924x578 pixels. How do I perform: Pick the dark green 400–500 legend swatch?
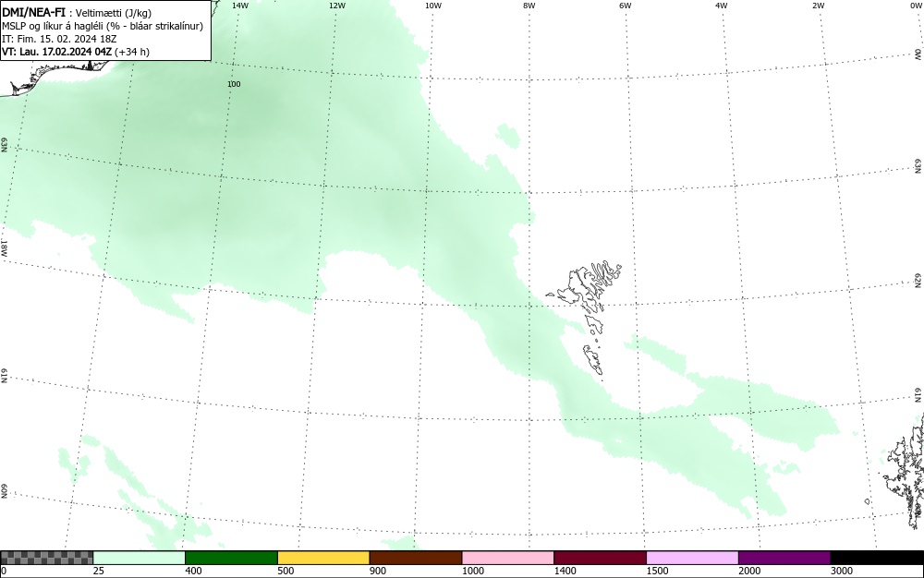pos(231,558)
